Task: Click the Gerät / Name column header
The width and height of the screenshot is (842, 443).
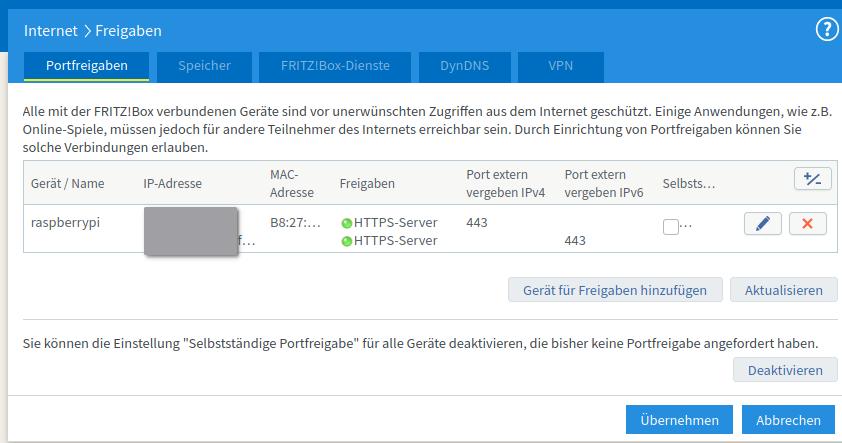Action: click(x=68, y=184)
